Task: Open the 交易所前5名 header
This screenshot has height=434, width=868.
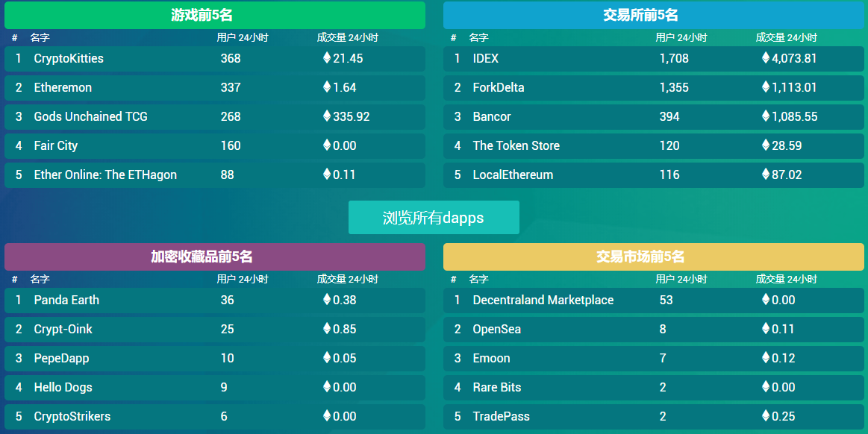Action: [653, 15]
